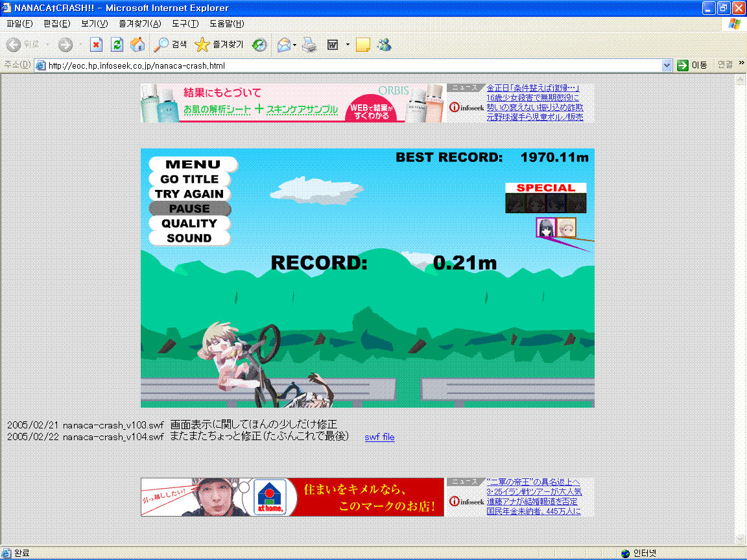Expand the address bar dropdown arrow

click(667, 65)
